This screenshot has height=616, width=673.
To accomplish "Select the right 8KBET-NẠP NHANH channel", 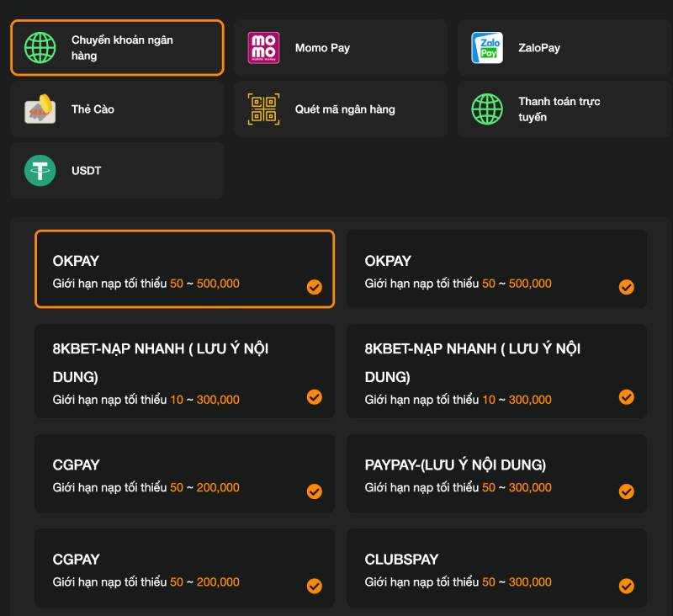I will [x=496, y=371].
